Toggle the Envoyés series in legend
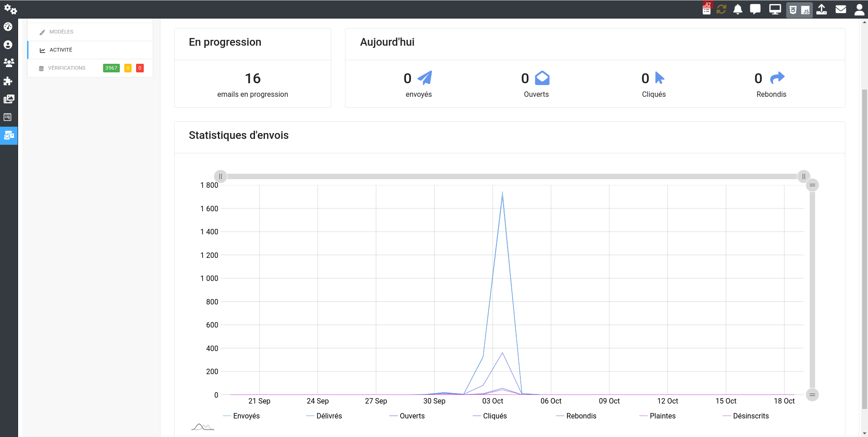This screenshot has width=868, height=437. click(241, 416)
